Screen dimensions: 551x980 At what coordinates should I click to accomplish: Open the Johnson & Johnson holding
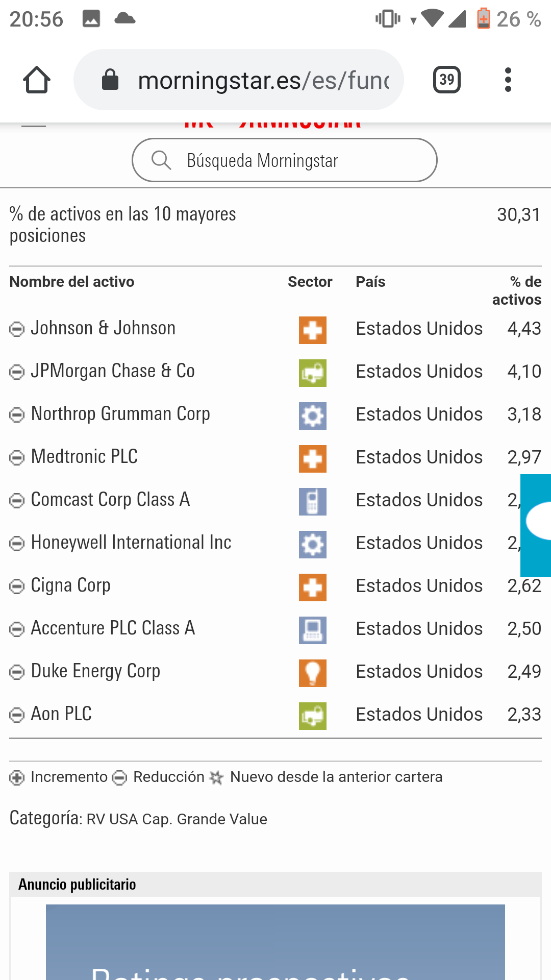(x=103, y=328)
